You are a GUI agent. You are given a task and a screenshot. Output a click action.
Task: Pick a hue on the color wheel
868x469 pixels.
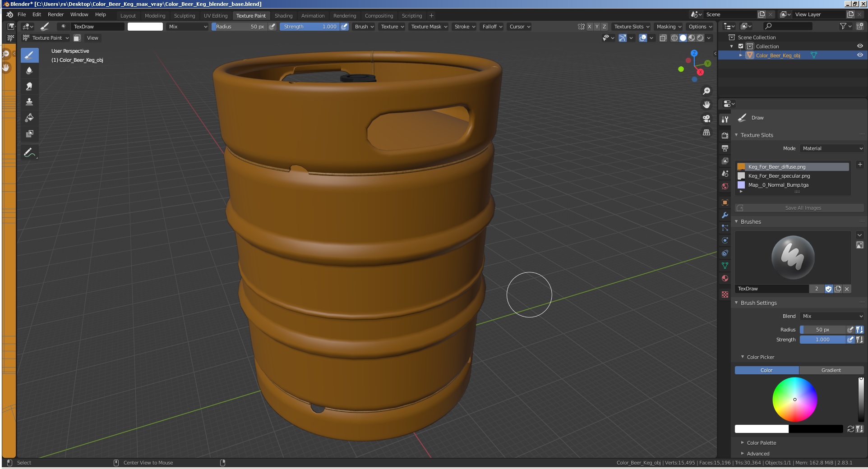pos(795,400)
